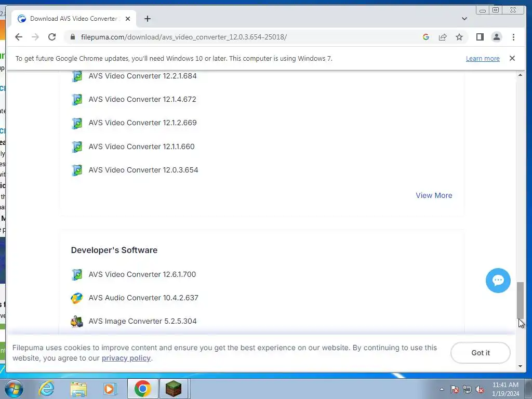Image resolution: width=532 pixels, height=399 pixels.
Task: Select the Download AVS Video Converter tab
Action: [74, 19]
